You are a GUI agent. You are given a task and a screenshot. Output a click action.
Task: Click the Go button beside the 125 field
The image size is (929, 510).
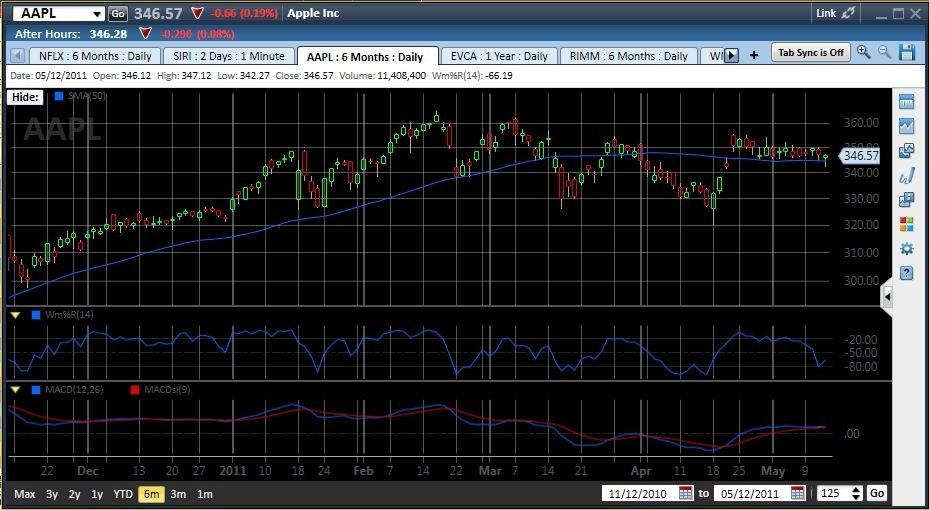[x=877, y=493]
